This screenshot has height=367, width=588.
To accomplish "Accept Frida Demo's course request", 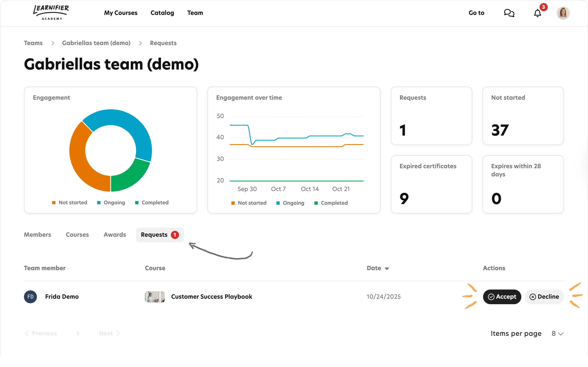I will [502, 297].
